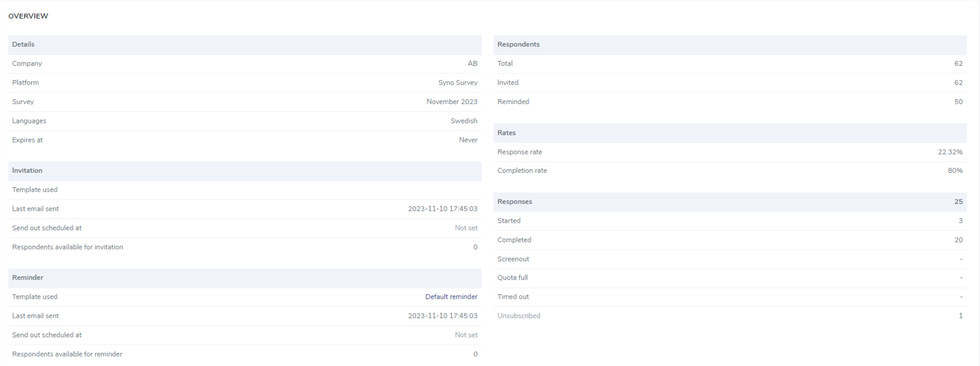
Task: Click the Unsubscribed row label
Action: [x=519, y=316]
